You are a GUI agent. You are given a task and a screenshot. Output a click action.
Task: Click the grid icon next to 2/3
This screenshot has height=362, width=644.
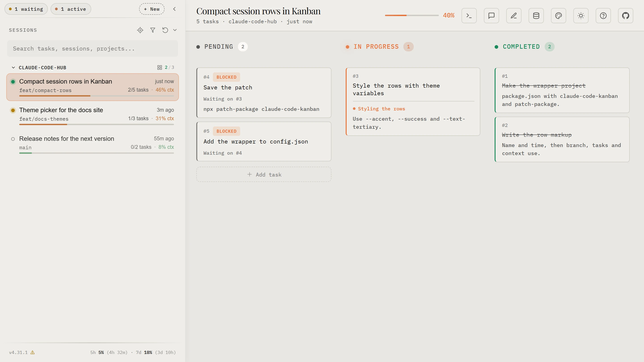(x=159, y=67)
